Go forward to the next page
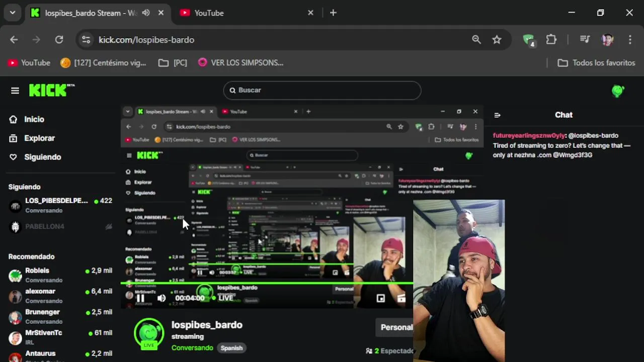The image size is (644, 362). pyautogui.click(x=36, y=40)
